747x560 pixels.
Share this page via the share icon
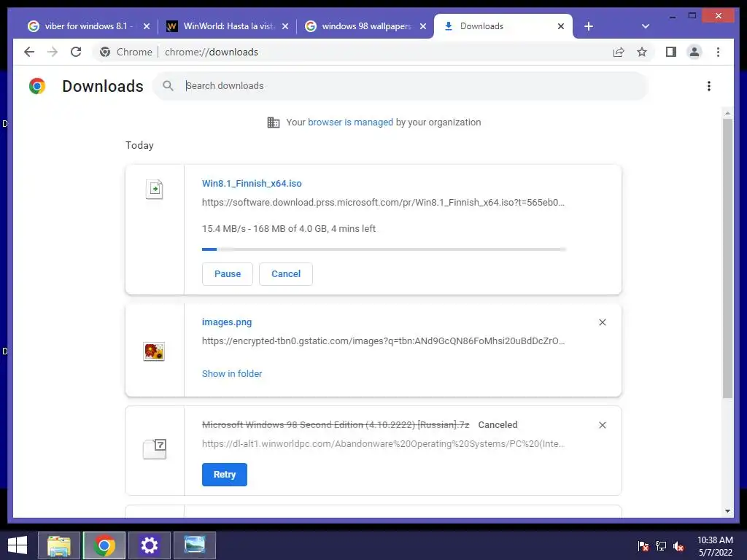[x=619, y=52]
